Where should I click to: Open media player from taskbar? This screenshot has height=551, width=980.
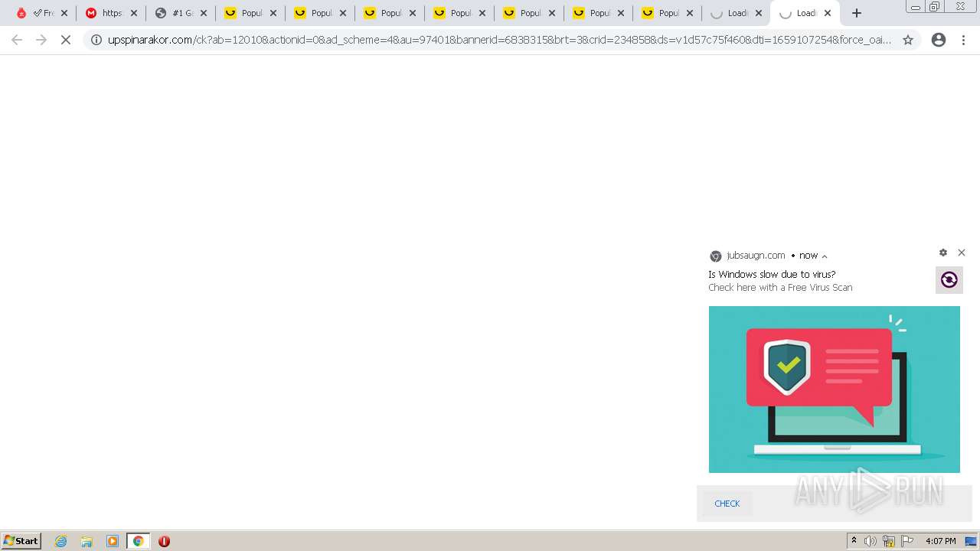pyautogui.click(x=113, y=541)
